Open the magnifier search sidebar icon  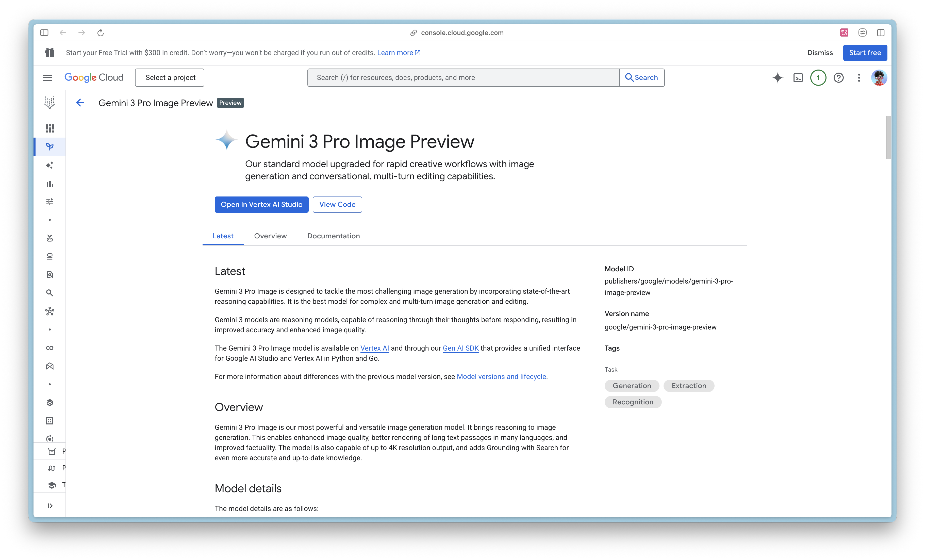pos(49,293)
